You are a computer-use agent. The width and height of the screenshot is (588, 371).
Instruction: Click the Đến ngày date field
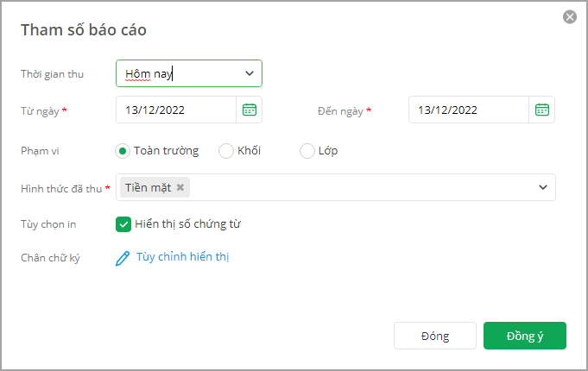(x=469, y=110)
